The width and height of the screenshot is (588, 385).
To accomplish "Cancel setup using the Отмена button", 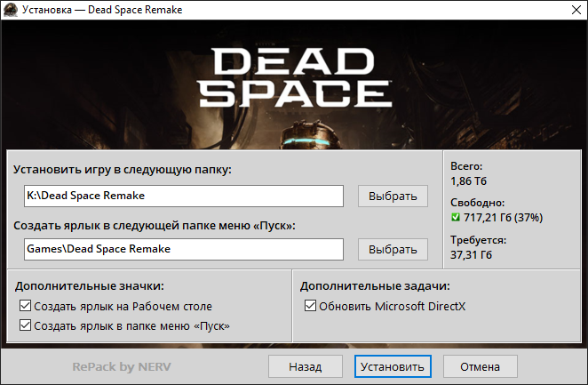I will pyautogui.click(x=480, y=366).
